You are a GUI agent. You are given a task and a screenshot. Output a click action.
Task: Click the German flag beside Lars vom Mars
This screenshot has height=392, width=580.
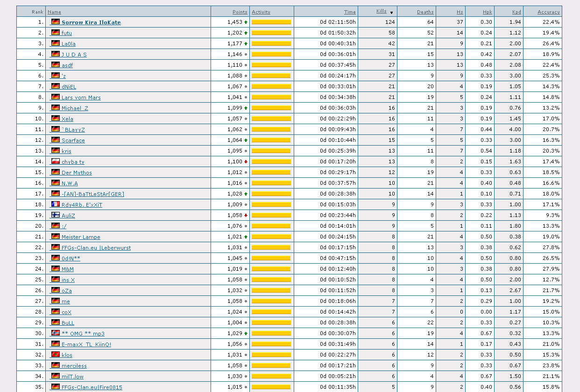(55, 97)
